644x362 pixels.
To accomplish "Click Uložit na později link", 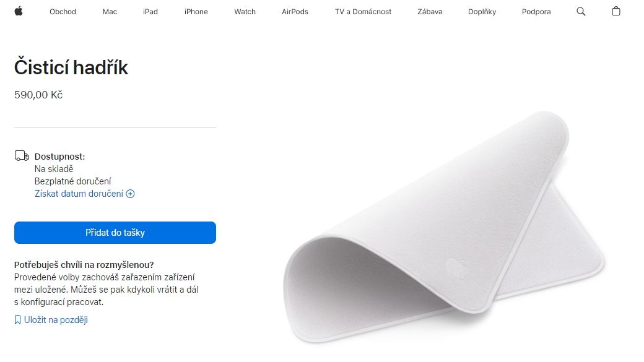I will [x=56, y=320].
